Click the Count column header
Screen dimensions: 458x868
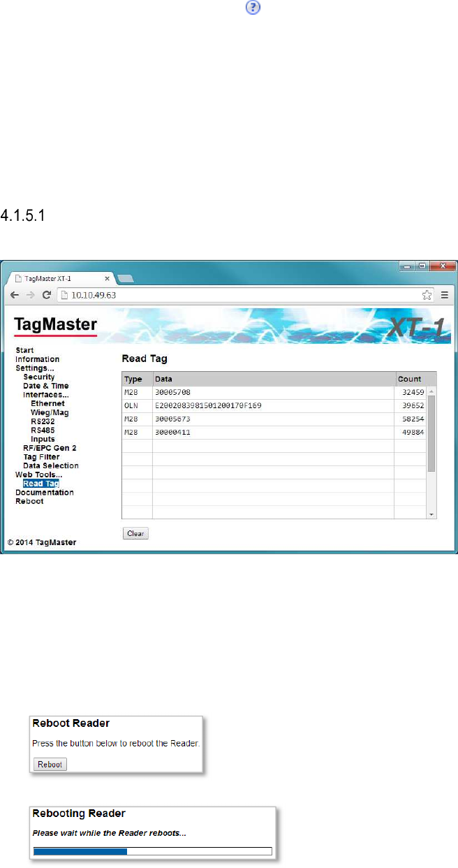(416, 379)
